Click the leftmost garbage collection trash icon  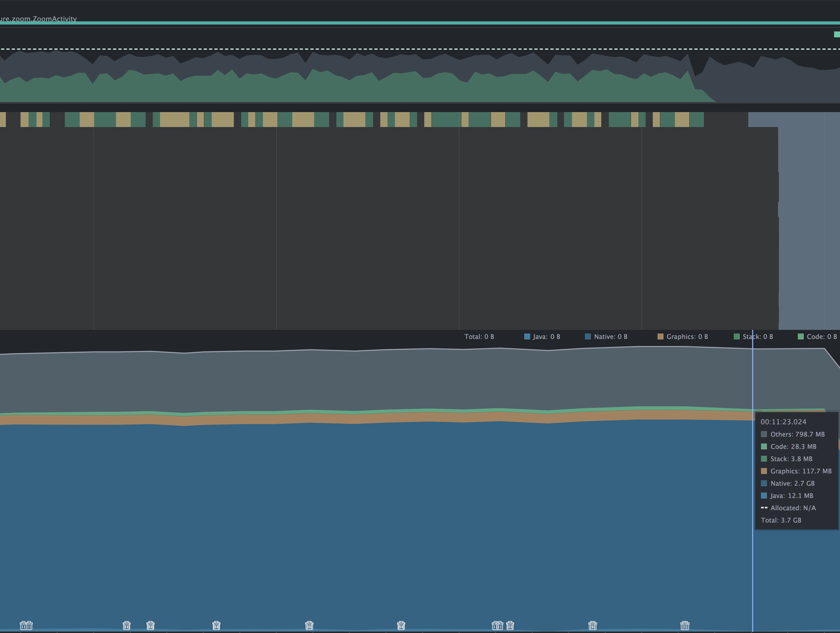(x=23, y=626)
